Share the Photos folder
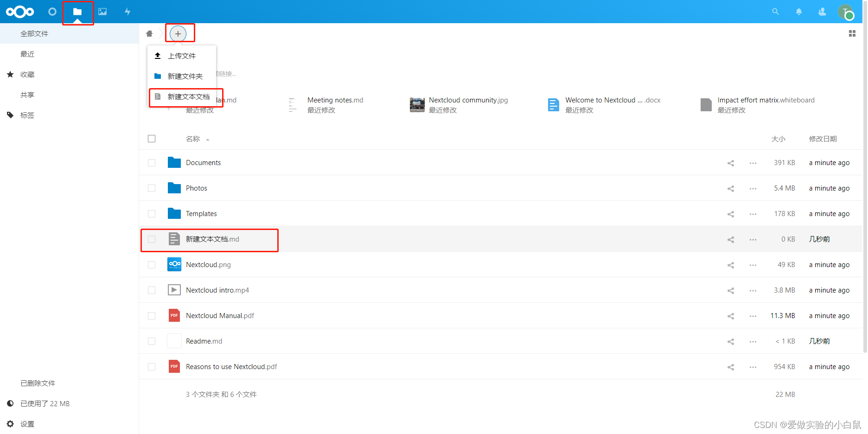Viewport: 868px width, 434px height. point(731,188)
